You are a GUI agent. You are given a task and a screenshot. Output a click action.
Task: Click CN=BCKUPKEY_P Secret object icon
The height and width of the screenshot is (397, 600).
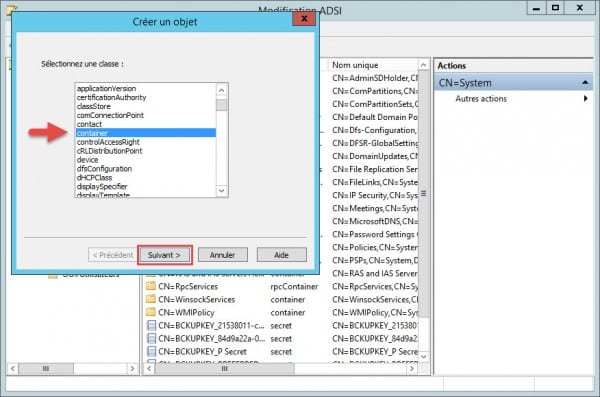tap(152, 351)
